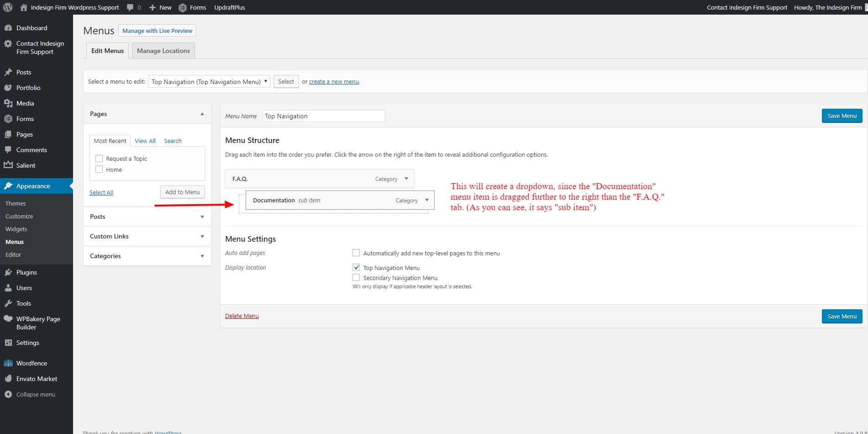Click the Tools wrench icon

click(x=8, y=303)
